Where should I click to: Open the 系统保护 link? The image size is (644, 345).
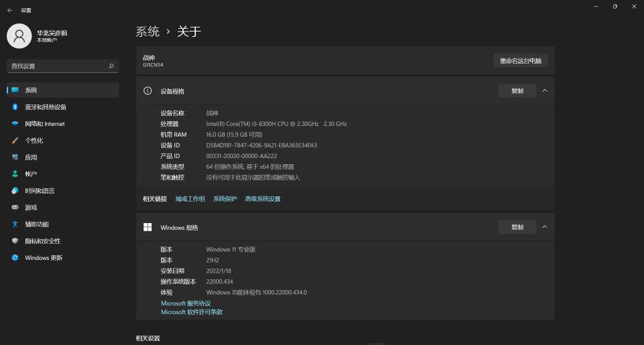pos(225,198)
